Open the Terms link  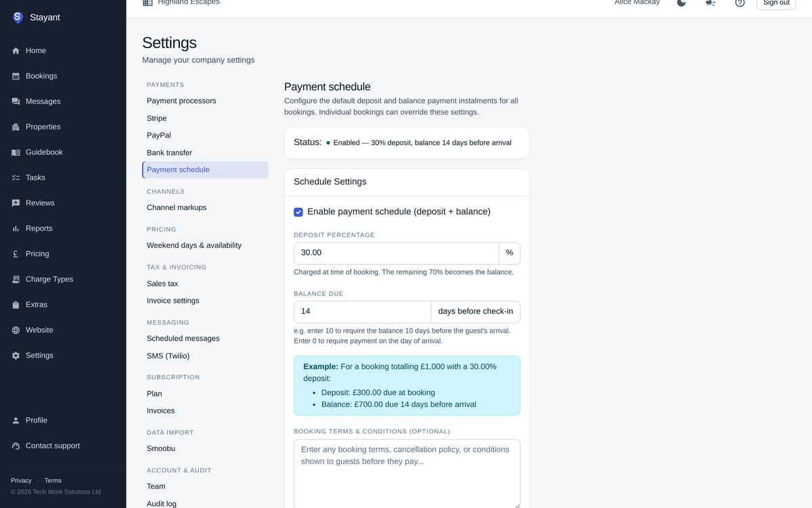[53, 480]
